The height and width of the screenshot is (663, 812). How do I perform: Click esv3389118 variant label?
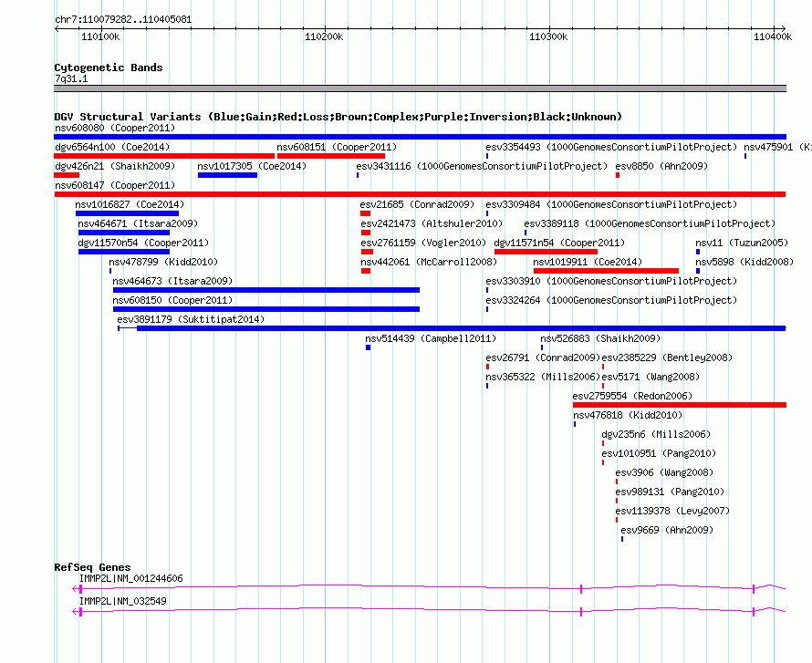coord(650,223)
